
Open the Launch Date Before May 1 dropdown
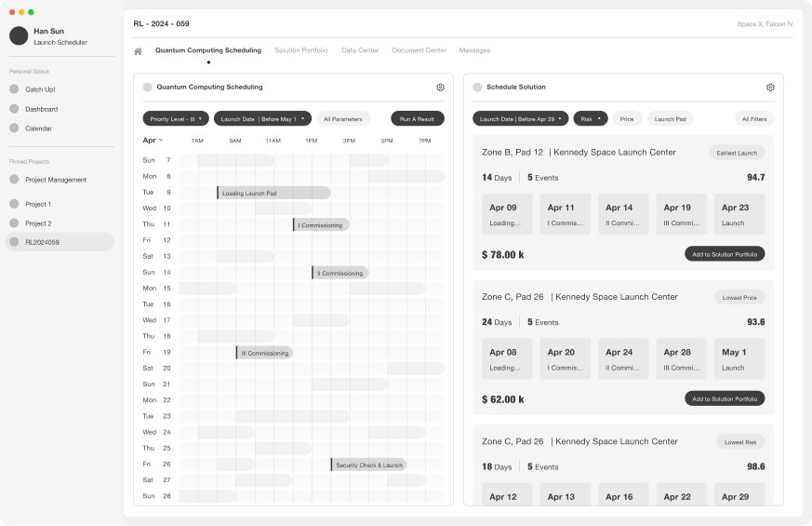[x=262, y=119]
